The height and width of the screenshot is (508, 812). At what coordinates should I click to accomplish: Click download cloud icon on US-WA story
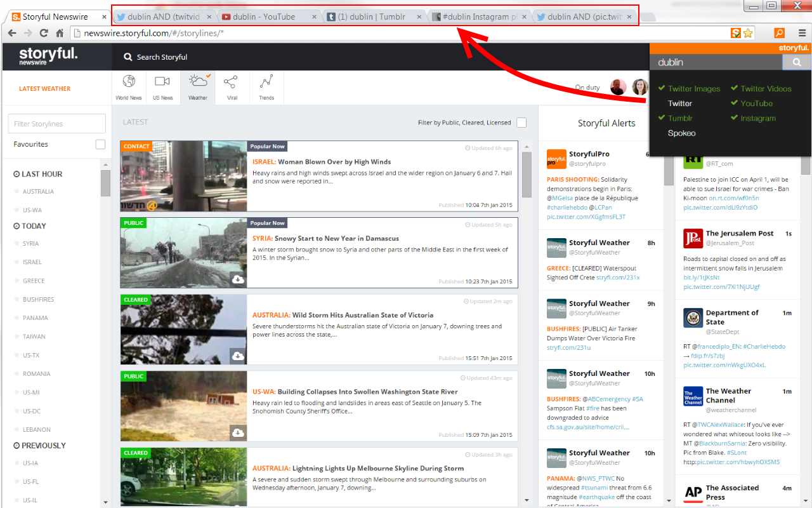coord(238,432)
